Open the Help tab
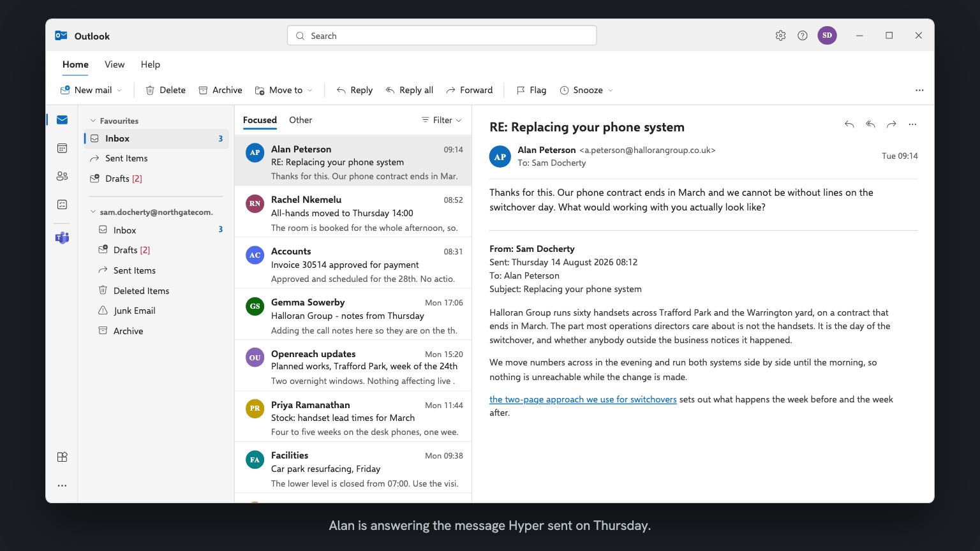Image resolution: width=980 pixels, height=551 pixels. pyautogui.click(x=151, y=64)
